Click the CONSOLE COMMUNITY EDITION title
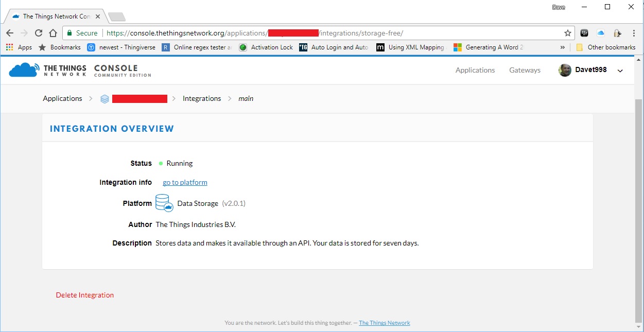644x332 pixels. (123, 71)
